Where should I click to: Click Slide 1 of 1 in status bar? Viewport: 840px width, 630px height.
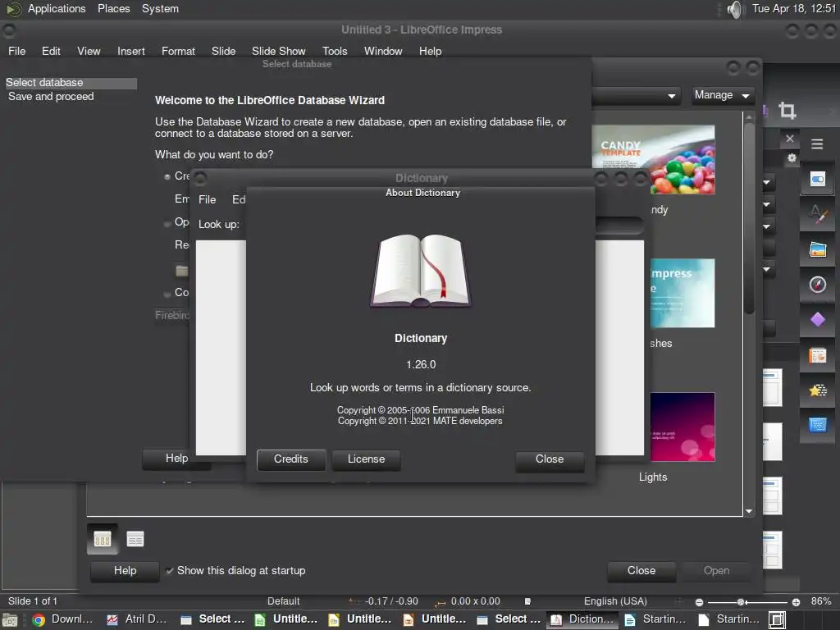click(33, 601)
